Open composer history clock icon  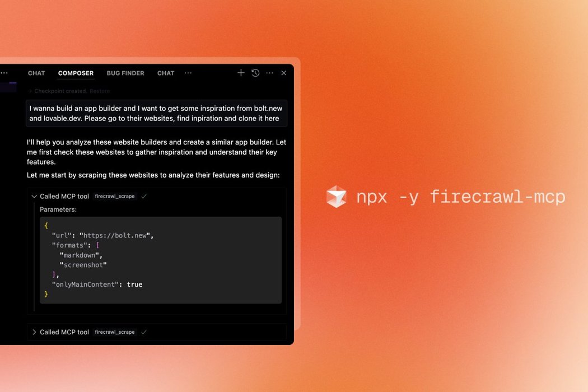[255, 73]
